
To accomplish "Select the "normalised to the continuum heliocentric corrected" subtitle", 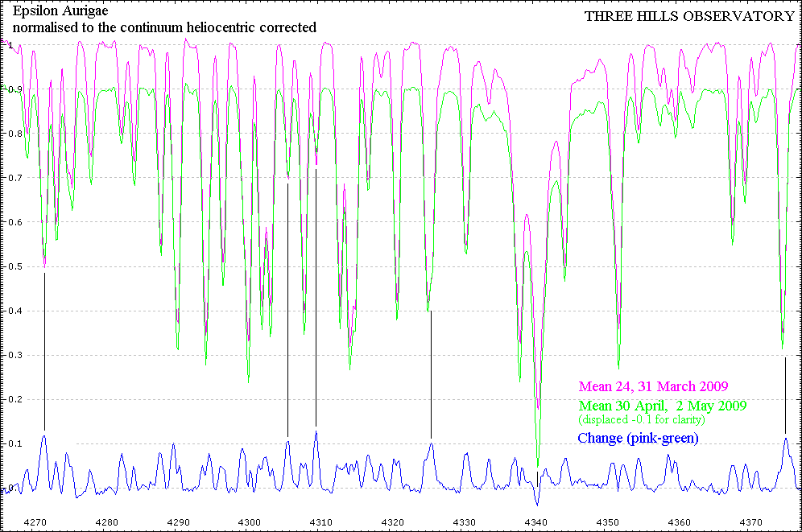I will pyautogui.click(x=164, y=27).
